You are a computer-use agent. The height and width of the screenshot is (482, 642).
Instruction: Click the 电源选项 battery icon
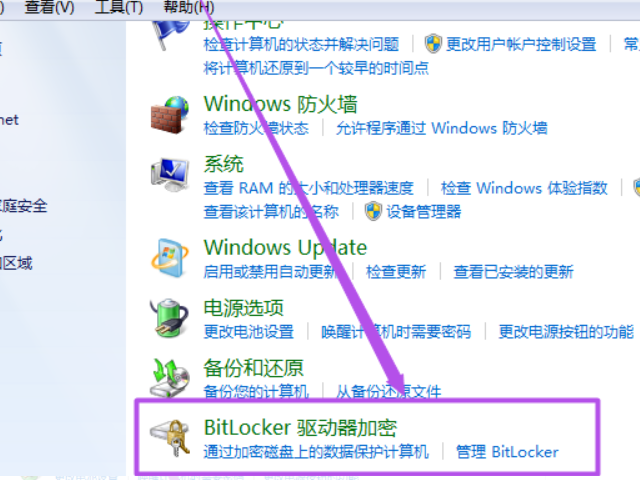click(x=170, y=318)
